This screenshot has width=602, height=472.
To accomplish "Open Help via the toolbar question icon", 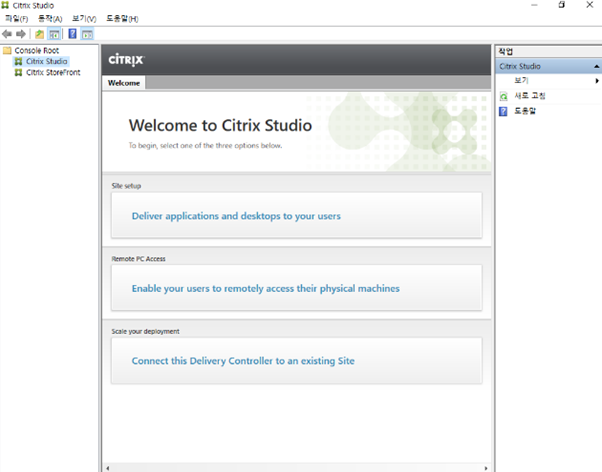I will pyautogui.click(x=72, y=34).
